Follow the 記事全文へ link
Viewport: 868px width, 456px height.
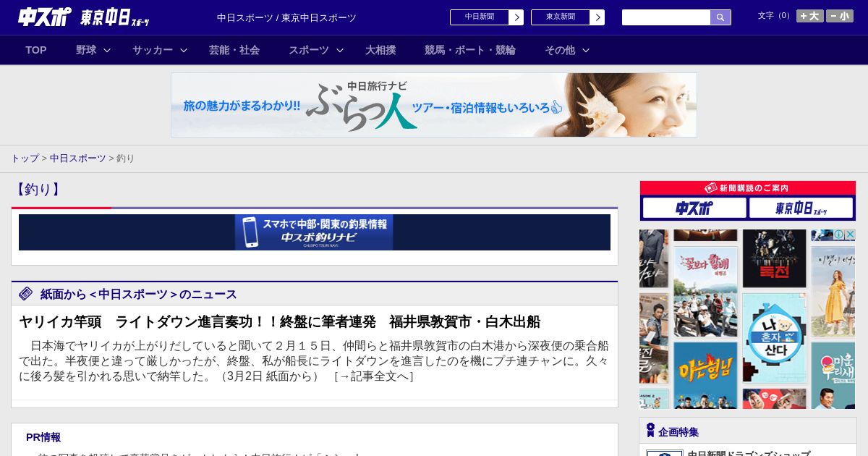[374, 376]
